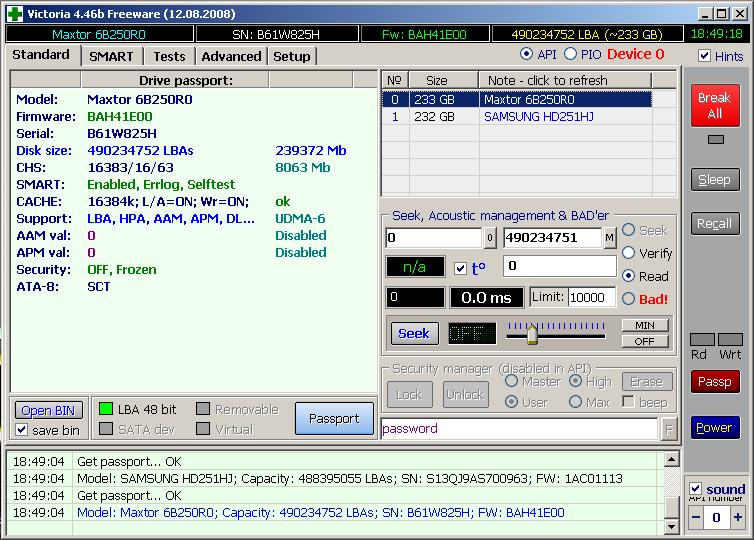Click the plus button for API number
Image resolution: width=754 pixels, height=540 pixels.
737,518
